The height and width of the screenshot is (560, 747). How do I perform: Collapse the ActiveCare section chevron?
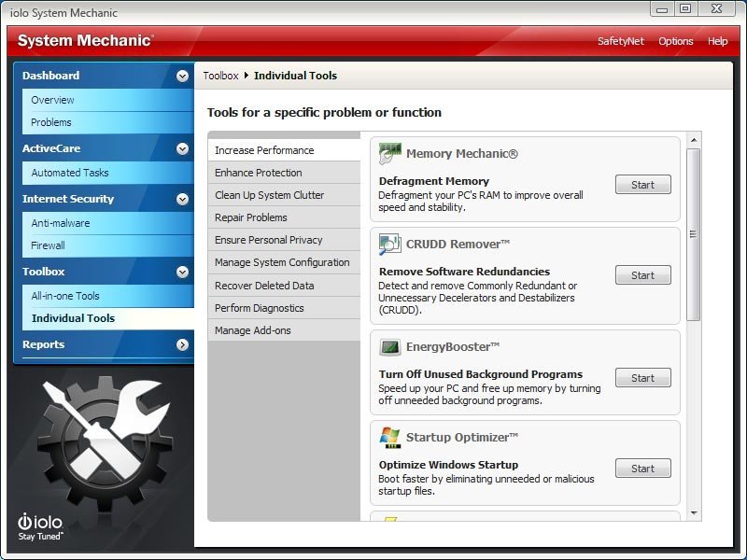182,148
